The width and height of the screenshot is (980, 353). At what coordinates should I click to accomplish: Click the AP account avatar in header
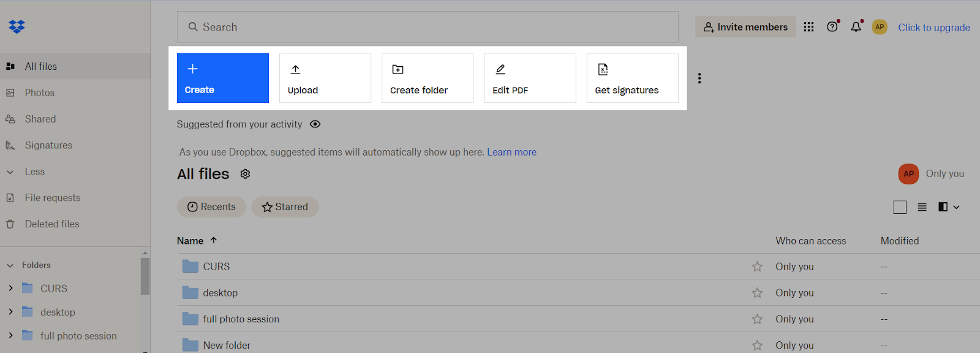[880, 27]
